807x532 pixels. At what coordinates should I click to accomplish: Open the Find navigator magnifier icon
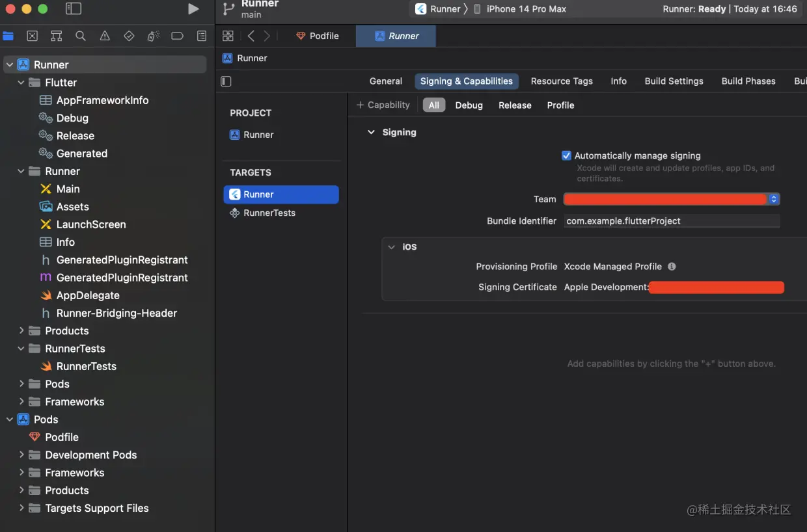[81, 36]
